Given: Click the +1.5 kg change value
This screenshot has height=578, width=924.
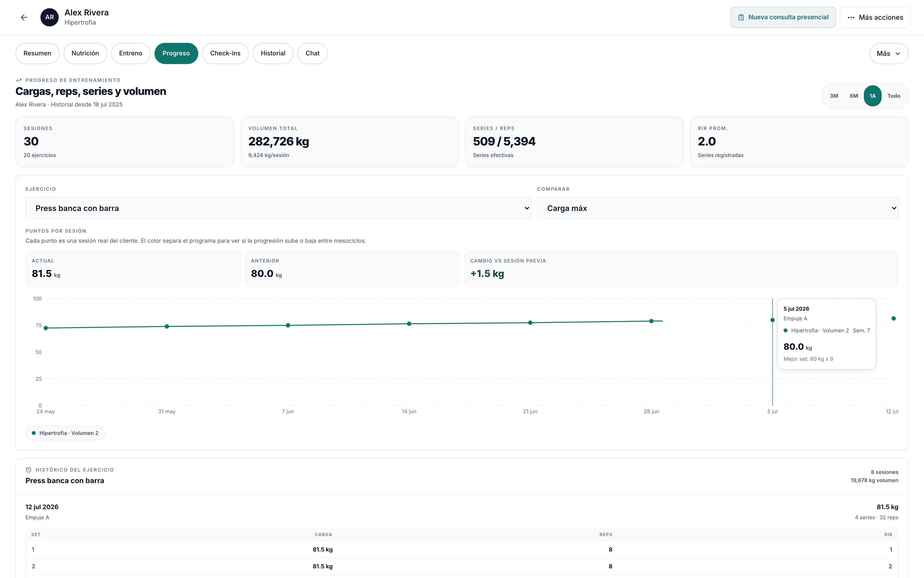Looking at the screenshot, I should 487,274.
